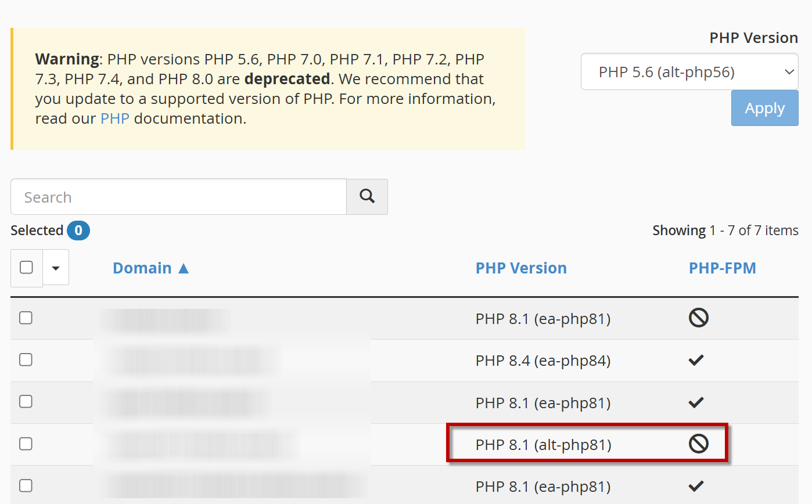Viewport: 812px width, 504px height.
Task: Click the Selected count badge
Action: (x=78, y=231)
